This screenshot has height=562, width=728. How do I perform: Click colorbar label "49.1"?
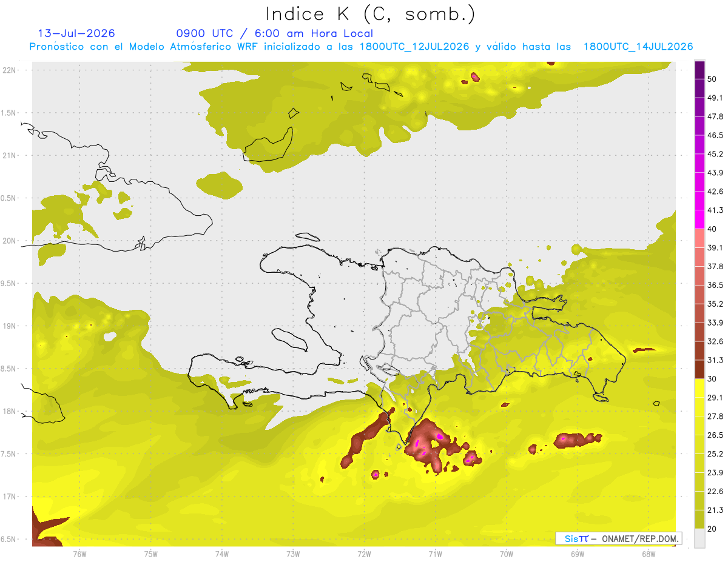point(715,98)
